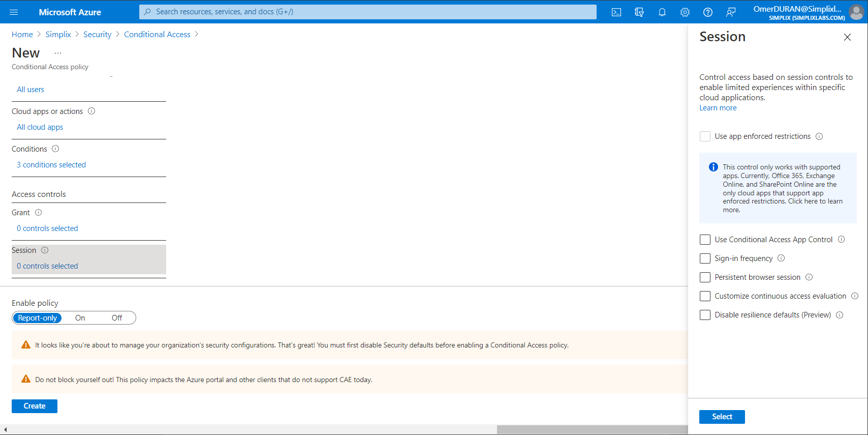Check Customize continuous access evaluation
This screenshot has width=868, height=435.
pos(705,296)
